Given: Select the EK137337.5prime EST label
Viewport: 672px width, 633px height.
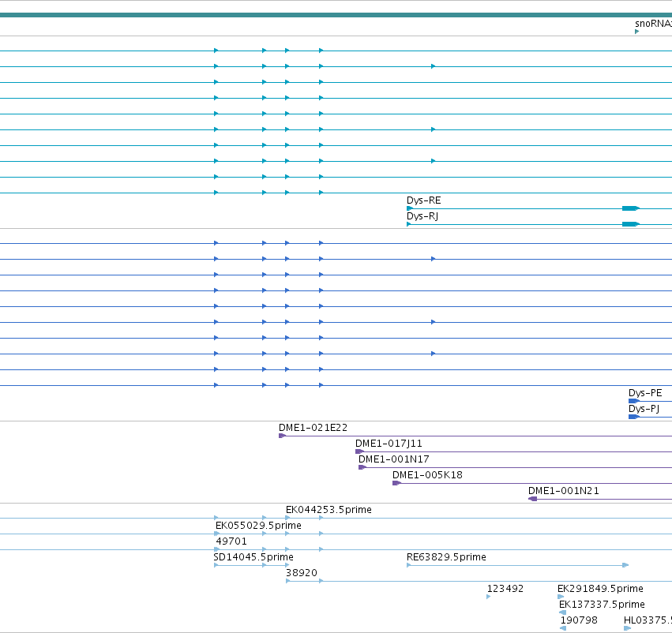Looking at the screenshot, I should point(602,605).
